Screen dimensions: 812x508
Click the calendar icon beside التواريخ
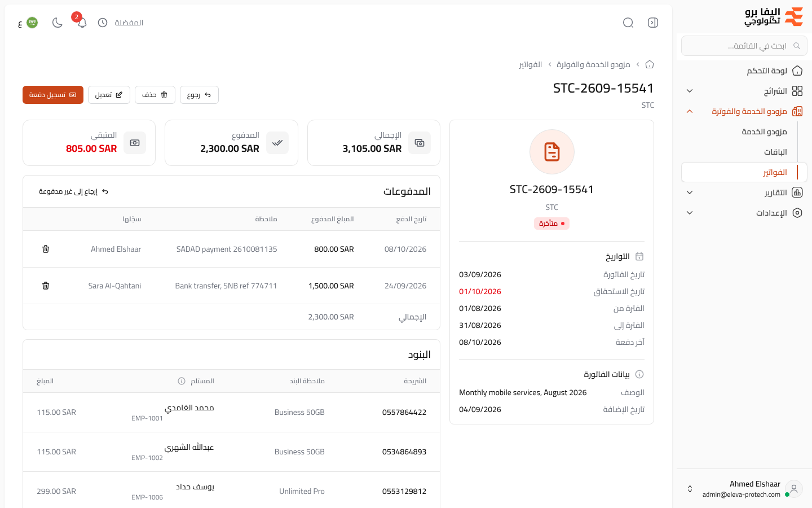click(x=639, y=256)
